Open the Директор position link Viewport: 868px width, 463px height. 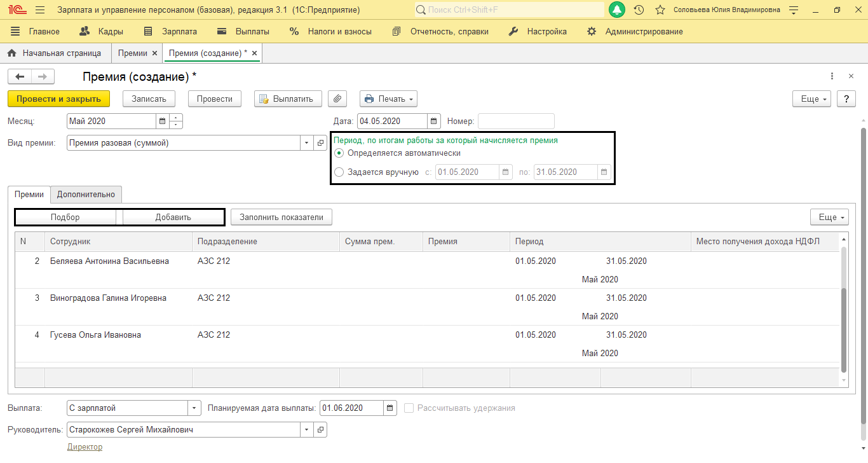[x=85, y=447]
